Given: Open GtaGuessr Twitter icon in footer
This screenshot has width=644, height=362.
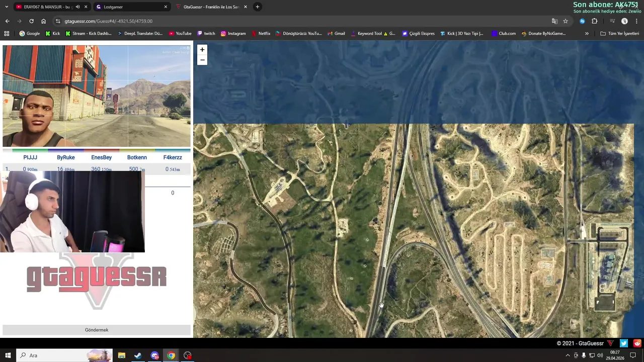Looking at the screenshot, I should tap(624, 343).
